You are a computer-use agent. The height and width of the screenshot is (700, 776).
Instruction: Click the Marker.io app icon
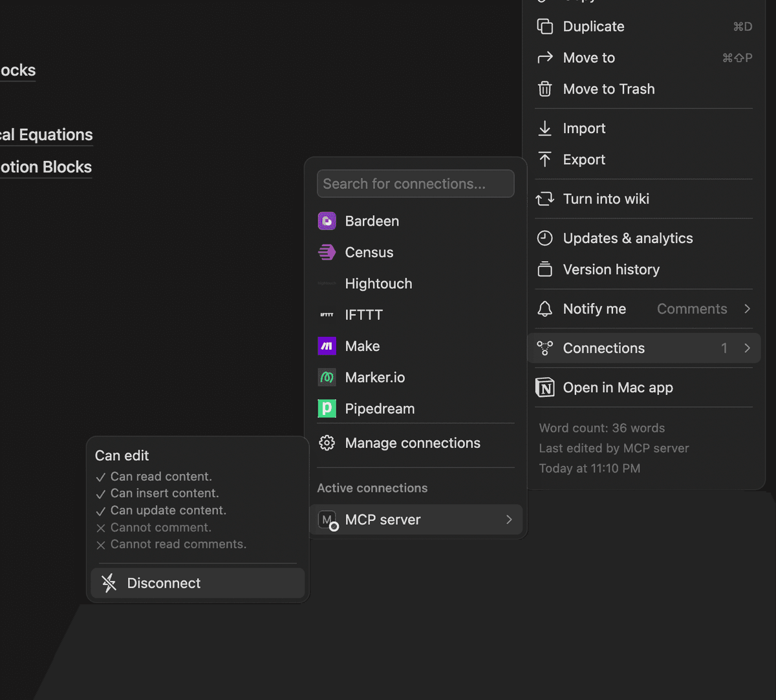pos(327,377)
